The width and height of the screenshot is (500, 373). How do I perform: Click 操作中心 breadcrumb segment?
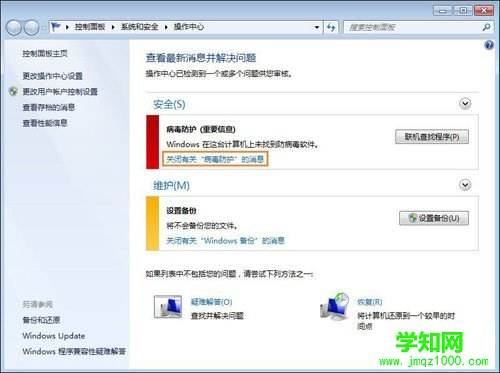click(189, 27)
